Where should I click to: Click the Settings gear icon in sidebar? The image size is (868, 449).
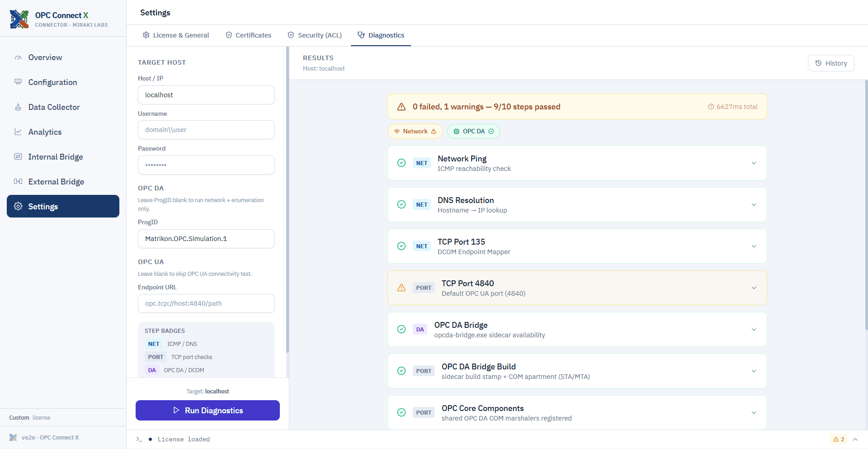18,207
